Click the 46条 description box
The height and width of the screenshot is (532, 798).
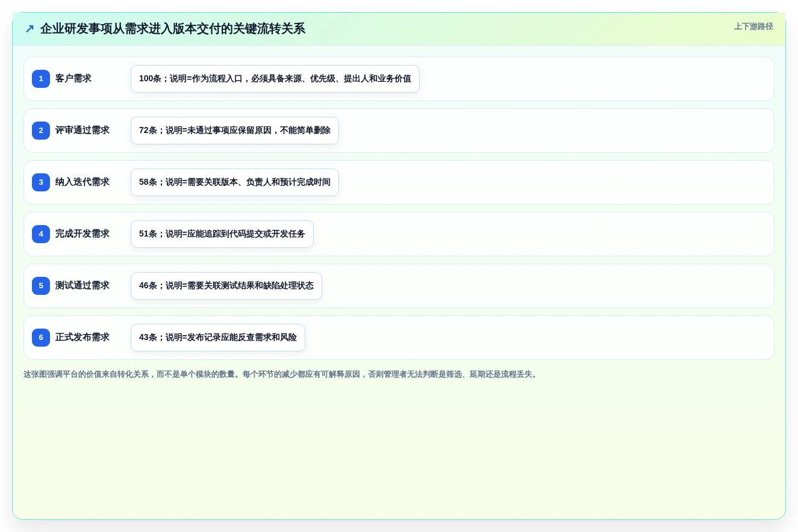pyautogui.click(x=226, y=286)
